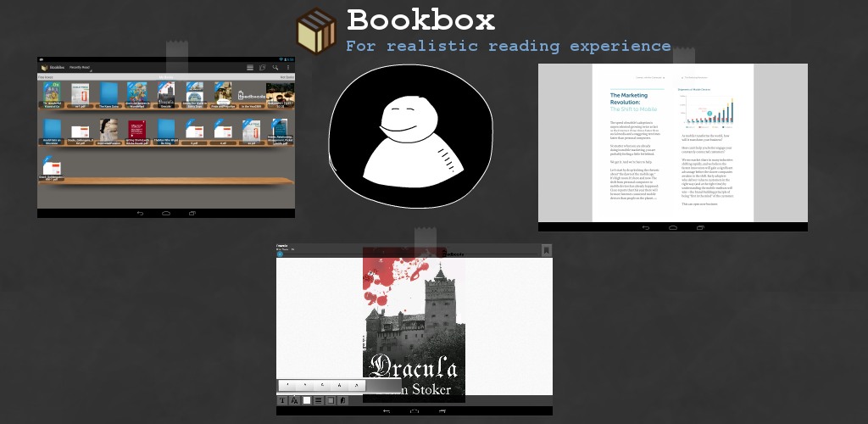Open the lone PDF on the third shelf
This screenshot has height=424, width=868.
point(52,168)
